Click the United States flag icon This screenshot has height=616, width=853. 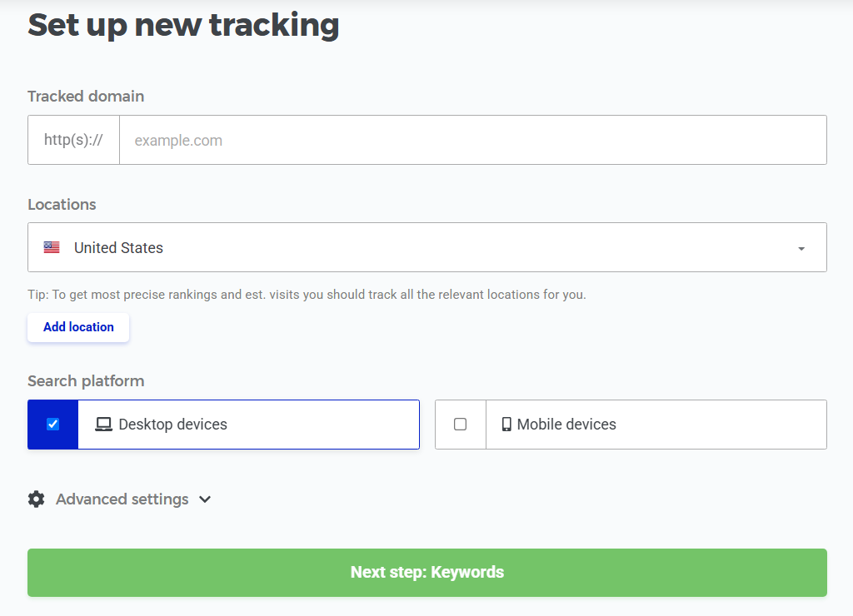[52, 247]
